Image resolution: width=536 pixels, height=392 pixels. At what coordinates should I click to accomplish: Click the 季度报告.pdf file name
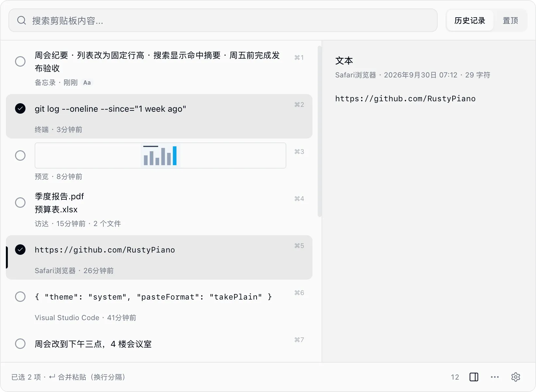(x=59, y=196)
